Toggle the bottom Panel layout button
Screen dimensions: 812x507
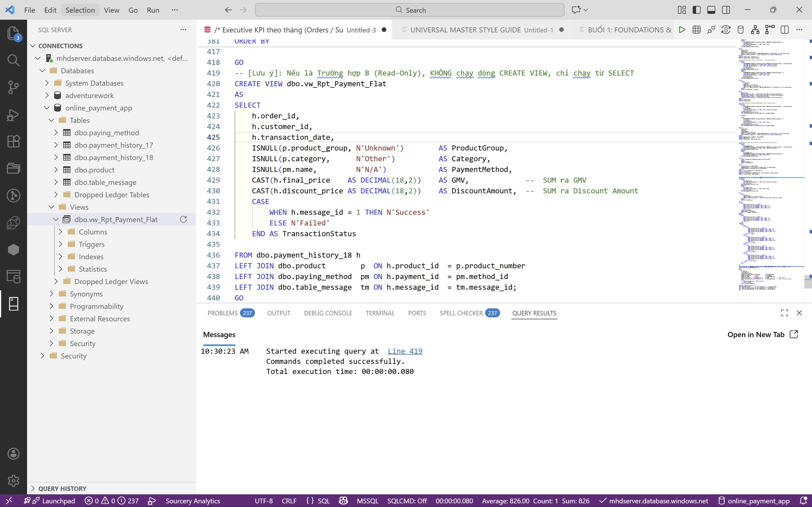(x=711, y=10)
